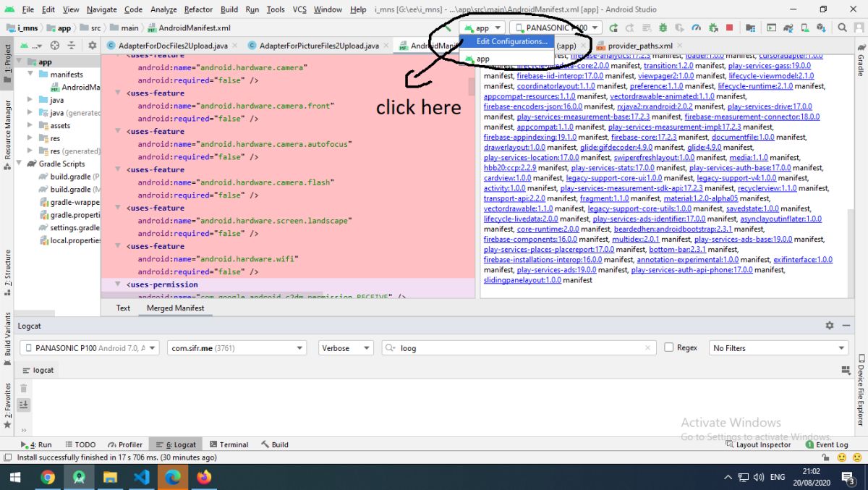Open the Profile app gauge icon
The height and width of the screenshot is (490, 868).
point(696,28)
